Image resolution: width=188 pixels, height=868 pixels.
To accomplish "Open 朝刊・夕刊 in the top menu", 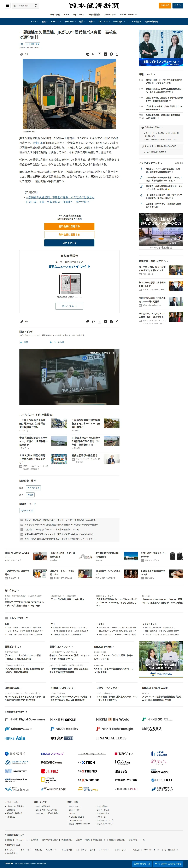I will [55, 14].
